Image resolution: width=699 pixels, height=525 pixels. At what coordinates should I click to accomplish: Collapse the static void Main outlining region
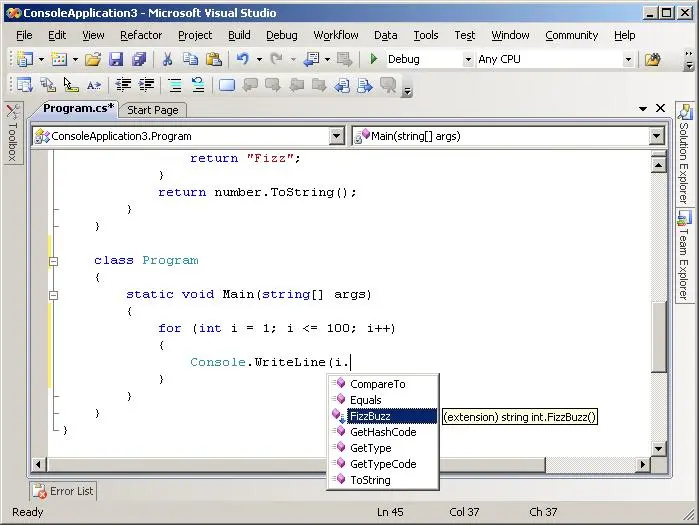coord(53,295)
